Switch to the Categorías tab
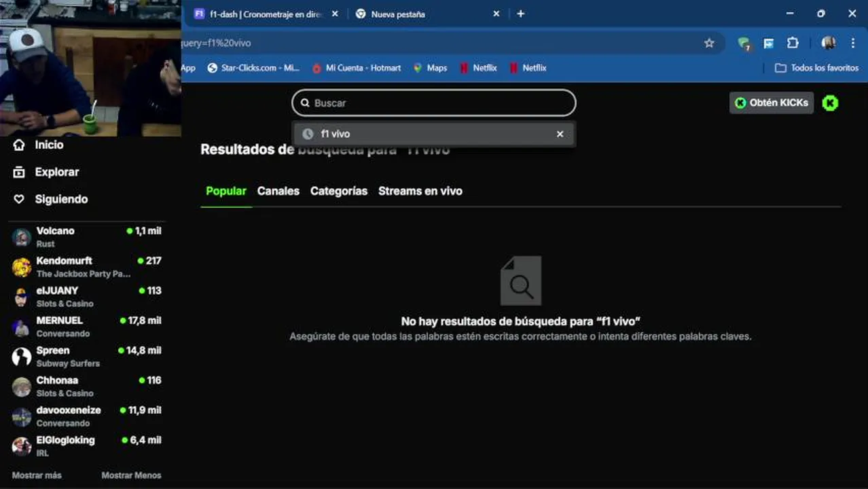The image size is (868, 489). (x=339, y=192)
